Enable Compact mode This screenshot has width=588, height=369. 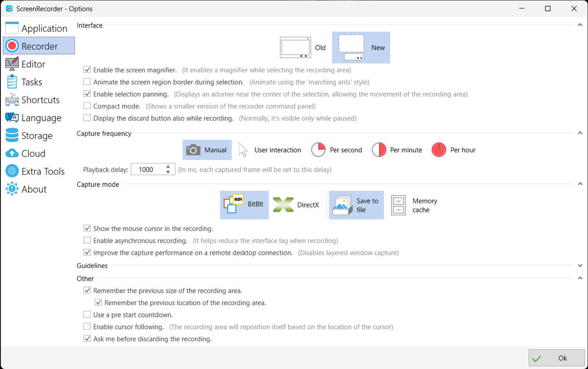click(87, 105)
